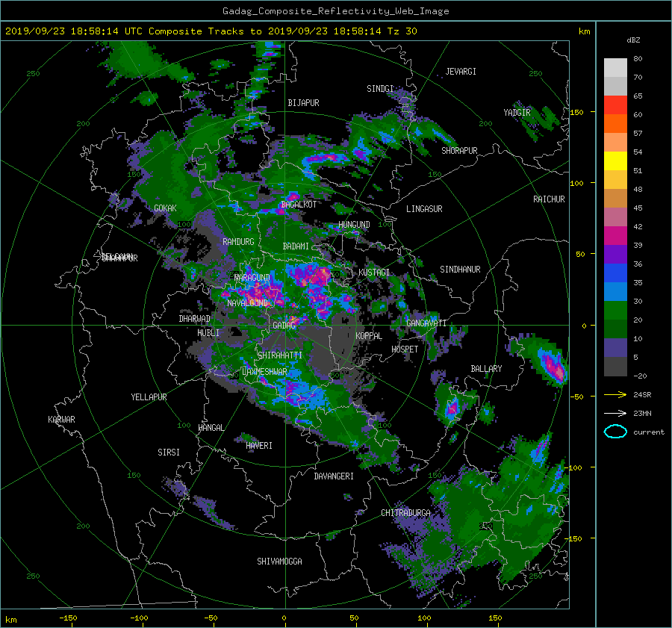672x628 pixels.
Task: Click the HOSPET city label
Action: [405, 349]
